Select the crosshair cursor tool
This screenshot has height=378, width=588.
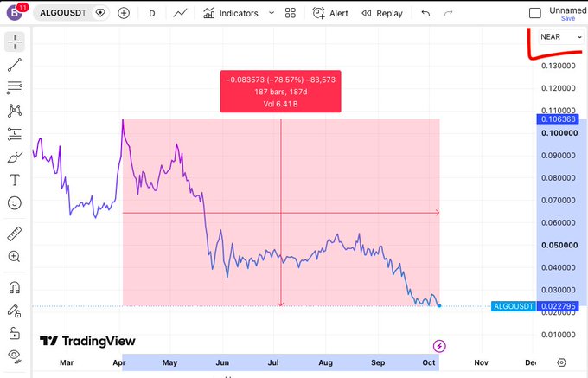pyautogui.click(x=15, y=42)
